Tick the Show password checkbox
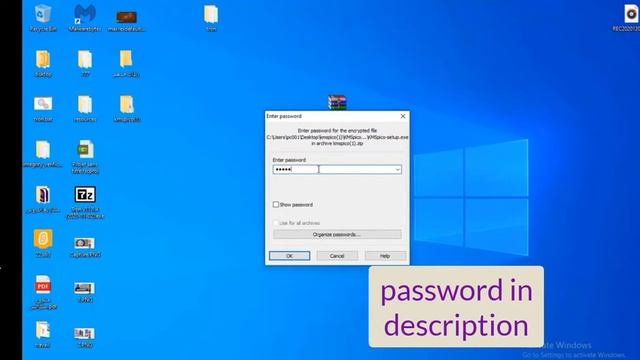 click(276, 204)
